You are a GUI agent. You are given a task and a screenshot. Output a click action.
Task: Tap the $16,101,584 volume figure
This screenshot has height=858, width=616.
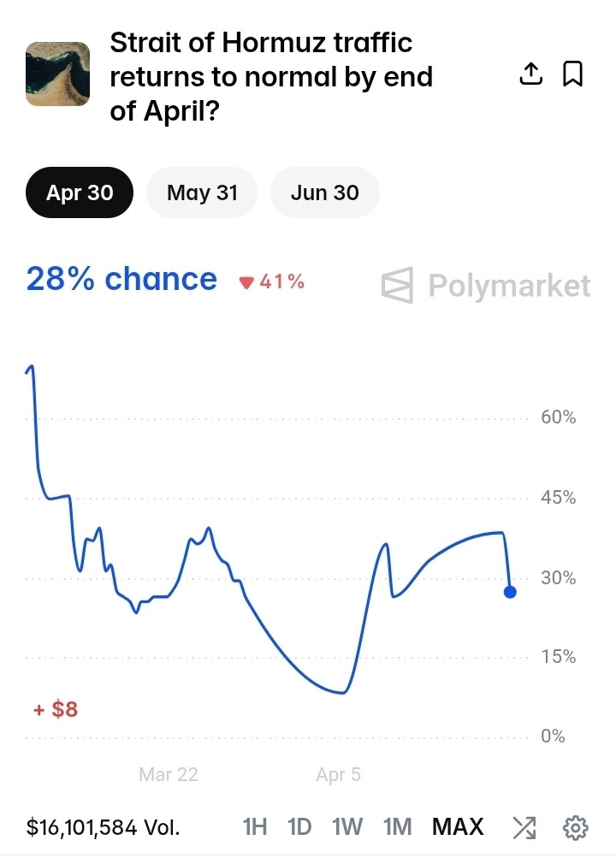[103, 827]
